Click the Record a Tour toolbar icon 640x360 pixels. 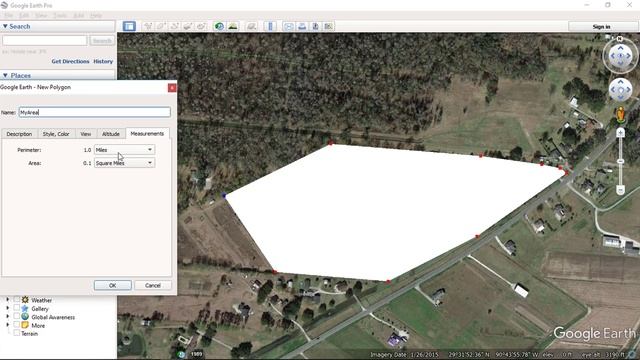201,27
